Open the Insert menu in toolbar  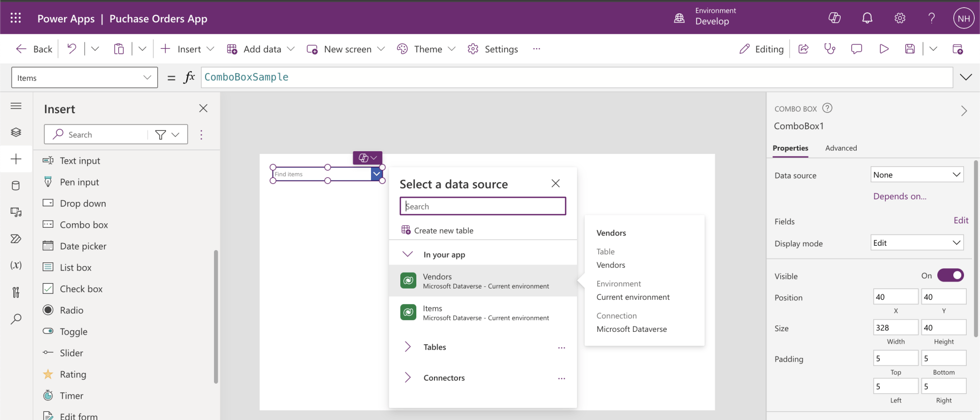coord(188,49)
